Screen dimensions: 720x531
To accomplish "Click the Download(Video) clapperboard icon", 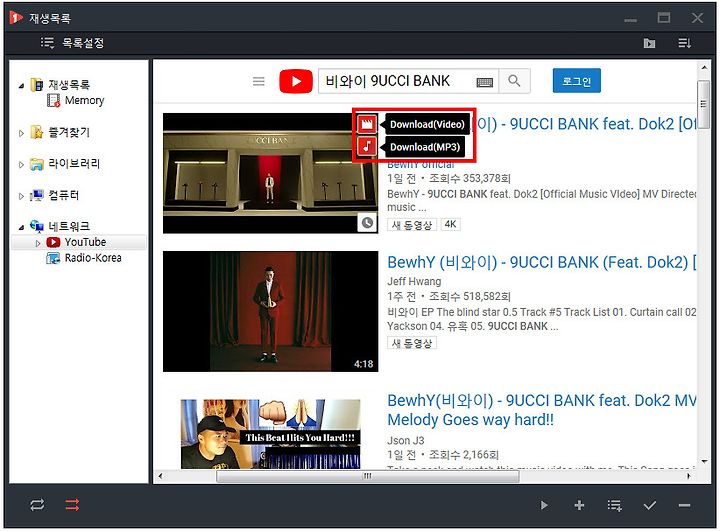I will coord(367,124).
